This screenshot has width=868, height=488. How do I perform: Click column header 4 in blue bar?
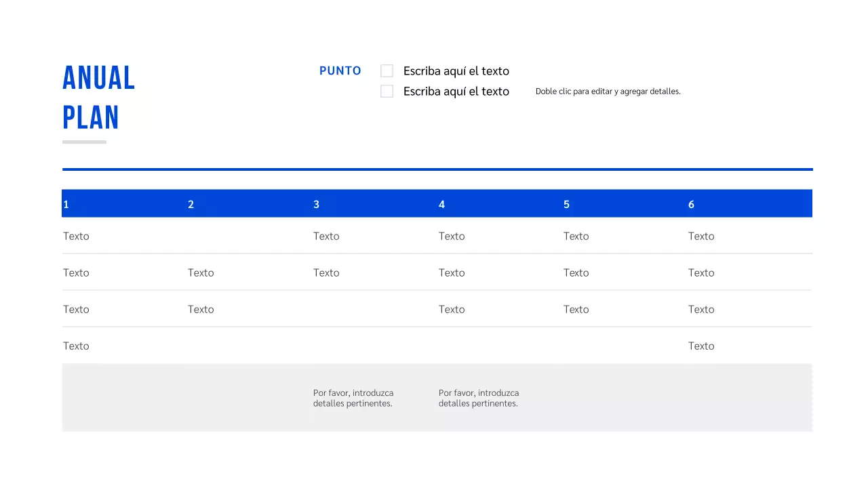point(441,205)
